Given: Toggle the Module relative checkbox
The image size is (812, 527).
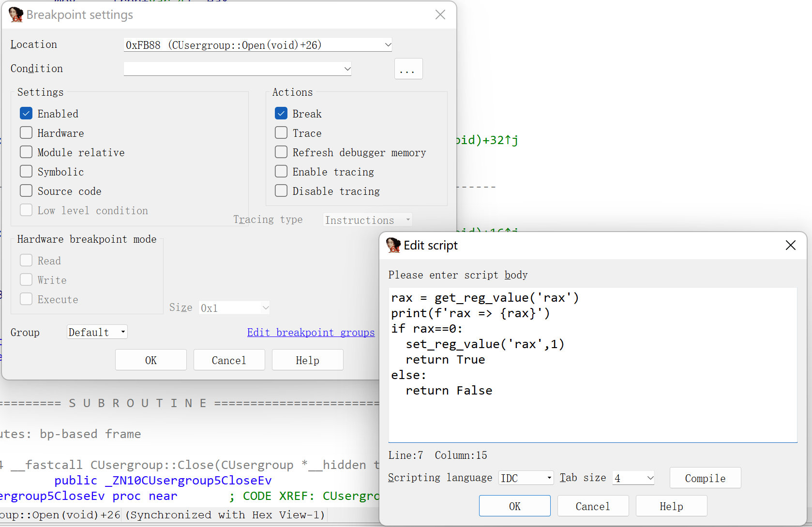Looking at the screenshot, I should [26, 152].
